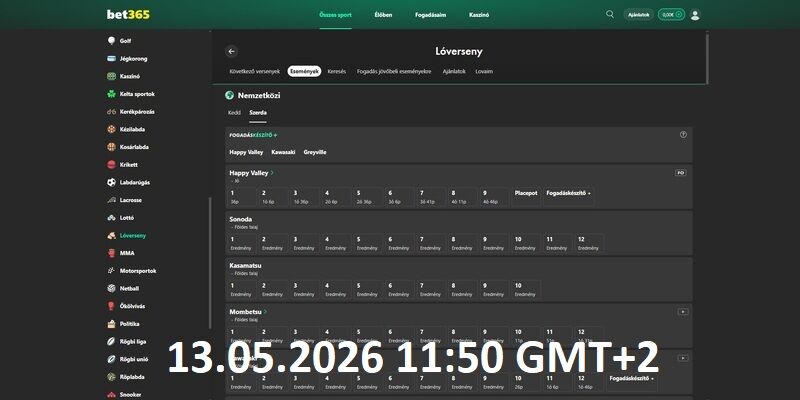Switch to Lovaim tab
The image size is (800, 400).
point(484,71)
